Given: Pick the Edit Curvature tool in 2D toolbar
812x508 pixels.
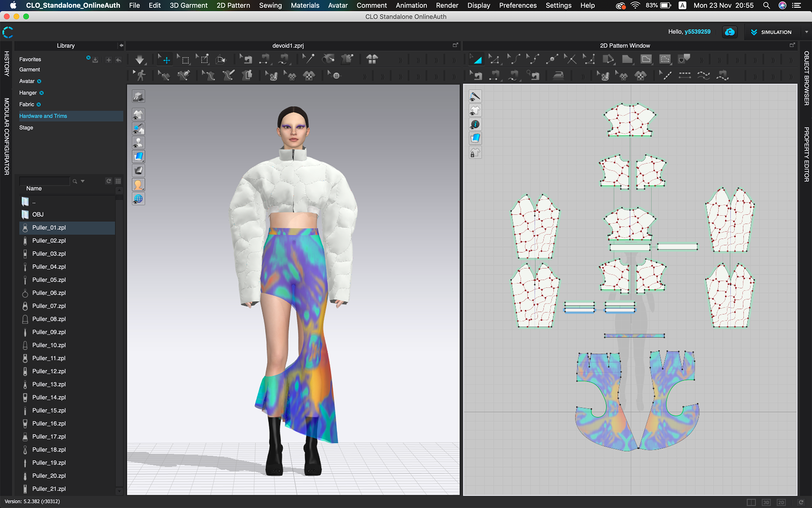Looking at the screenshot, I should pos(514,60).
